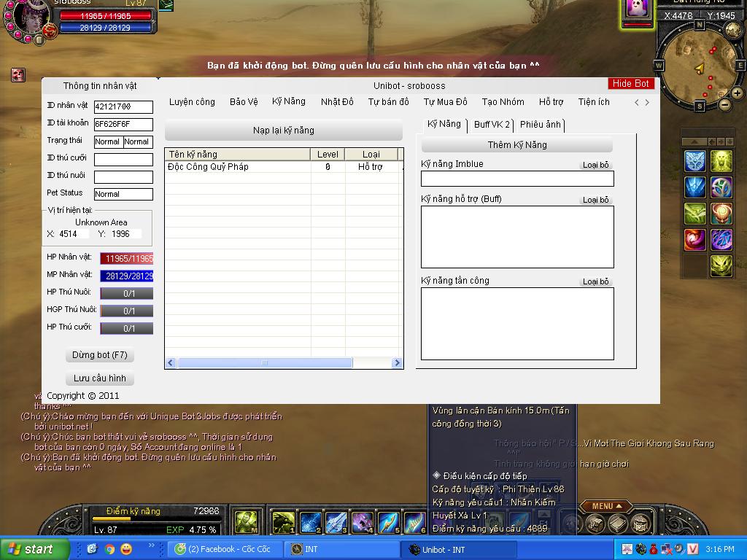Click the hotbar slot M skill icon
The width and height of the screenshot is (747, 560).
coord(247,522)
